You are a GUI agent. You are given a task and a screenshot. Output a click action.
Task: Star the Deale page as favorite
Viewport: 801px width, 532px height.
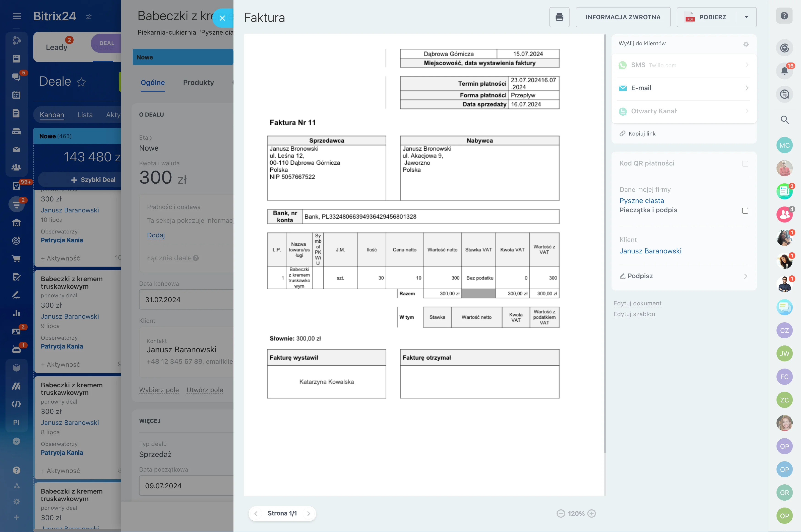click(x=82, y=82)
